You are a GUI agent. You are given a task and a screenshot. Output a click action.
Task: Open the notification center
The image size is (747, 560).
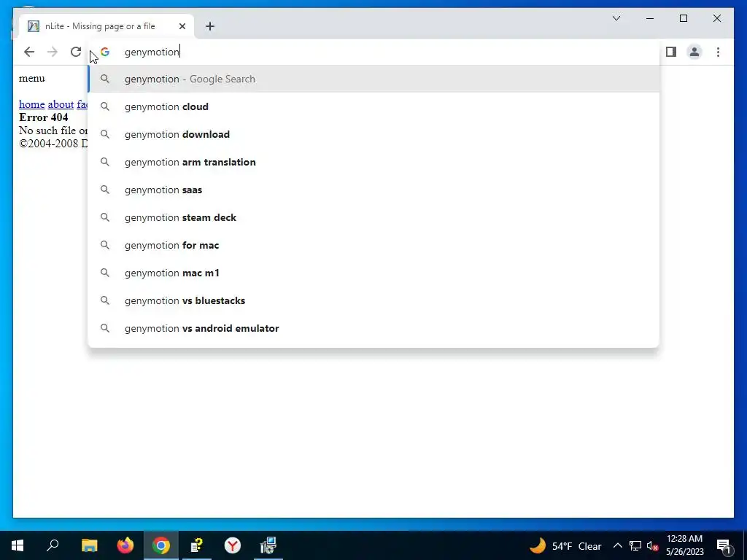point(724,545)
